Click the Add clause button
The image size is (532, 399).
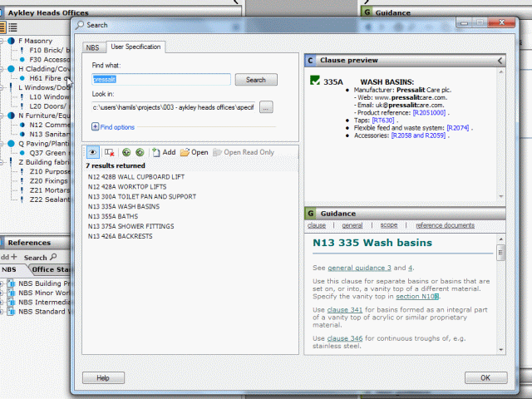pyautogui.click(x=164, y=152)
